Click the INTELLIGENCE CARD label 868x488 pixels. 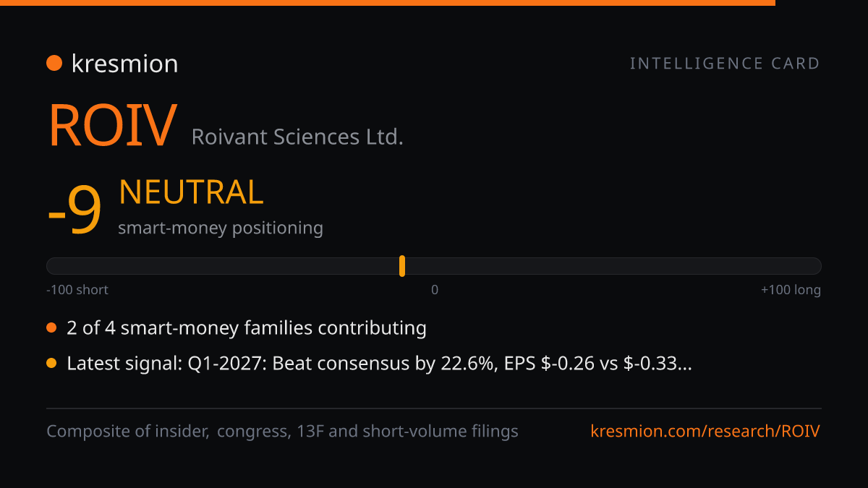pos(725,64)
